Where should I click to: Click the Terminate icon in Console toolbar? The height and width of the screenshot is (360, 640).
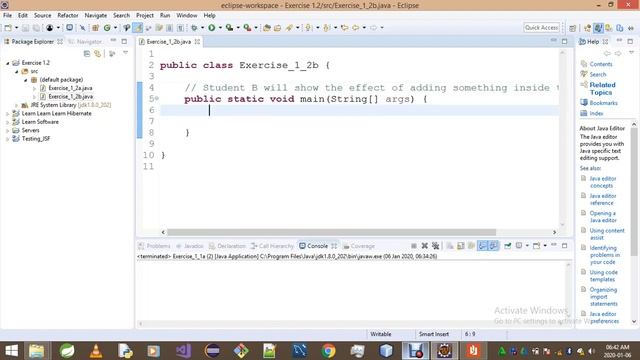pos(414,246)
